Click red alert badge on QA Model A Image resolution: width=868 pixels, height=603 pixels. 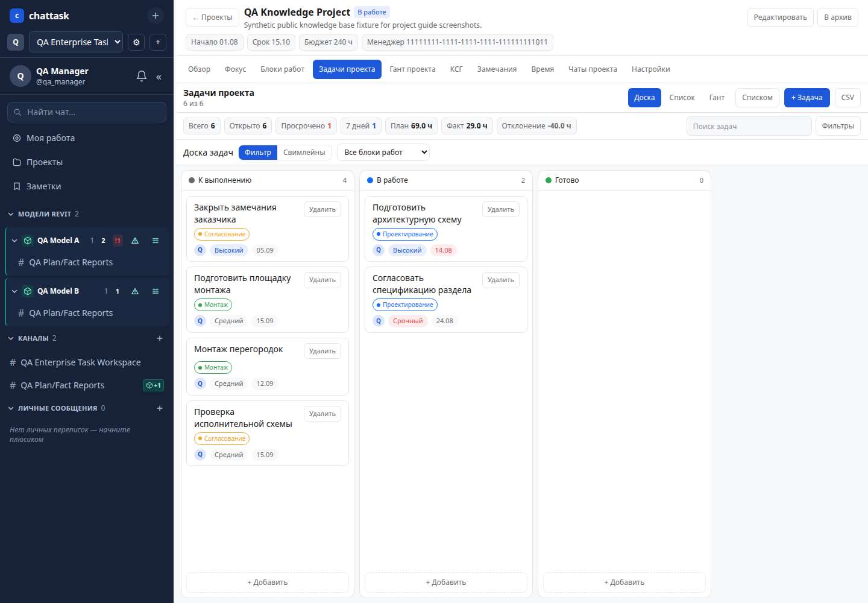tap(118, 241)
